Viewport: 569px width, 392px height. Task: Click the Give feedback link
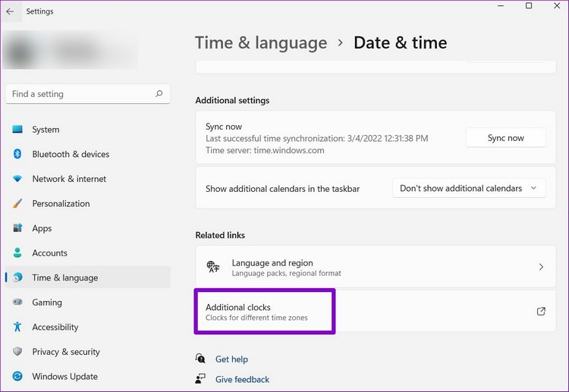(242, 379)
